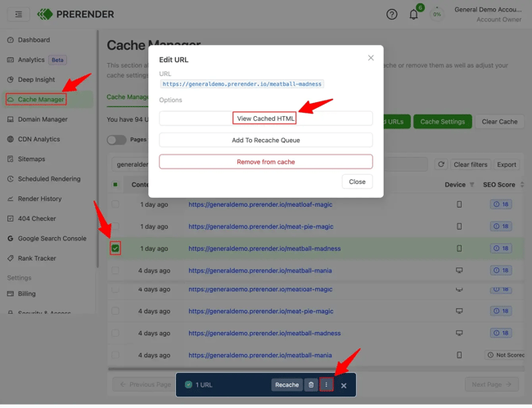Close Edit URL dialog with X icon
Screen dimensions: 532x408
(x=371, y=58)
